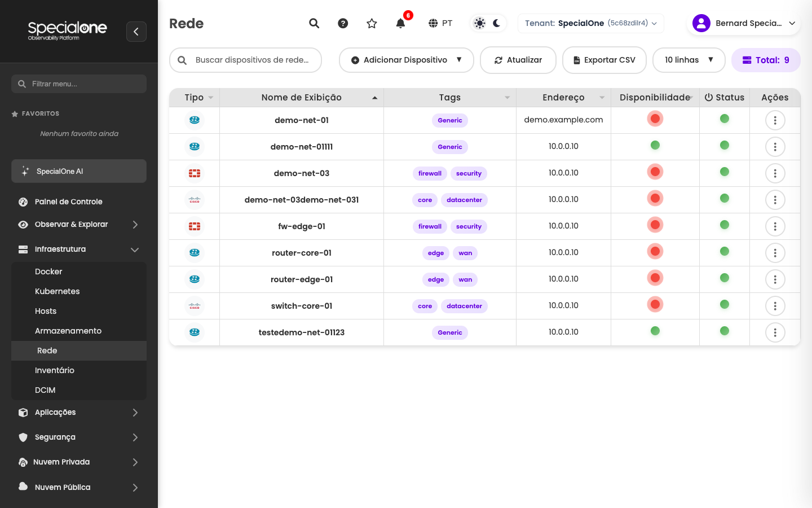Click Cisco icon for demo-net-03demo-net-031

click(195, 200)
